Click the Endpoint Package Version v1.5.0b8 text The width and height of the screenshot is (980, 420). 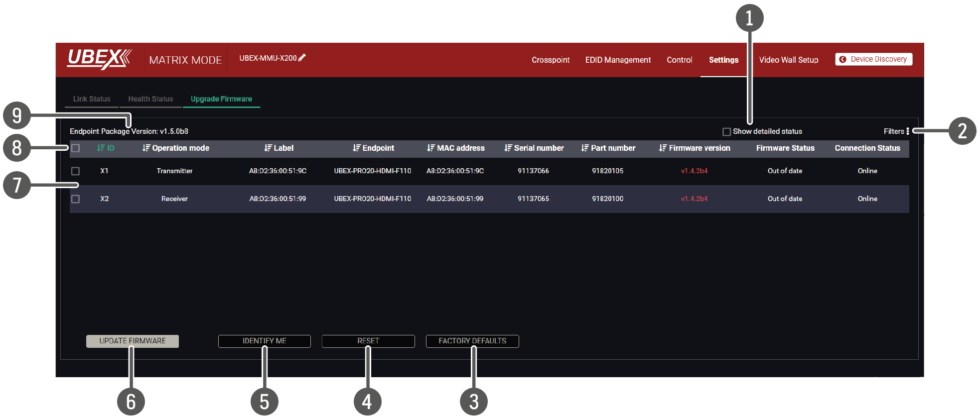tap(129, 131)
